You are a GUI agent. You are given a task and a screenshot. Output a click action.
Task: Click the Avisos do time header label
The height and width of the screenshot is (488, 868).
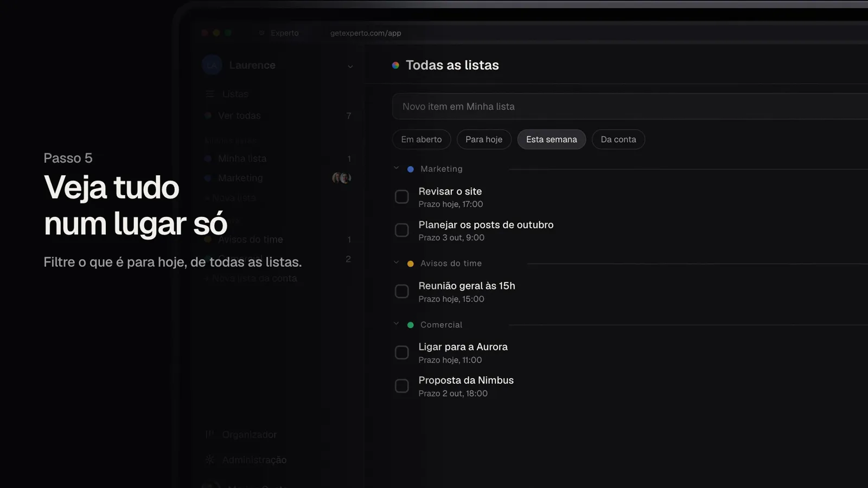(x=451, y=264)
